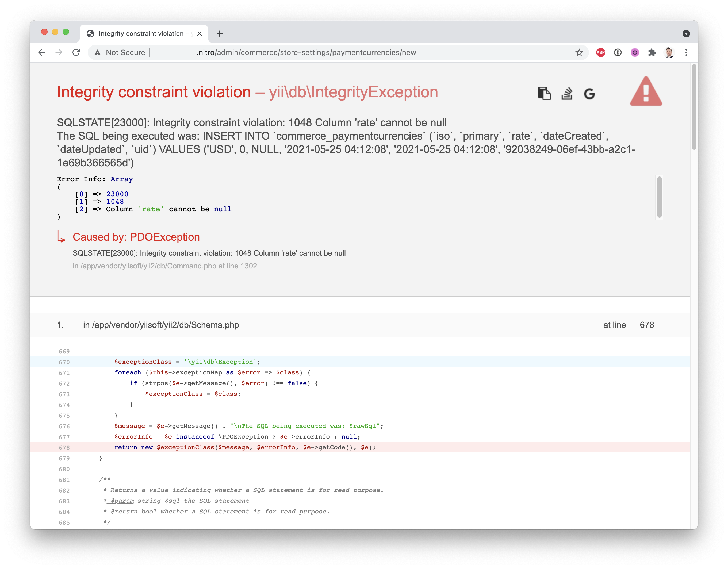The image size is (728, 569).
Task: Click the Array link in Error Info
Action: coord(122,179)
